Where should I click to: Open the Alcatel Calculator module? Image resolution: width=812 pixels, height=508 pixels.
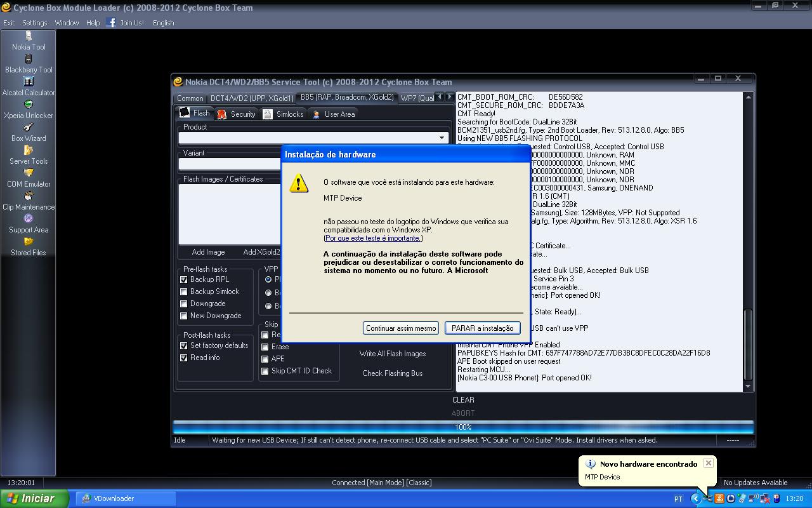coord(29,87)
